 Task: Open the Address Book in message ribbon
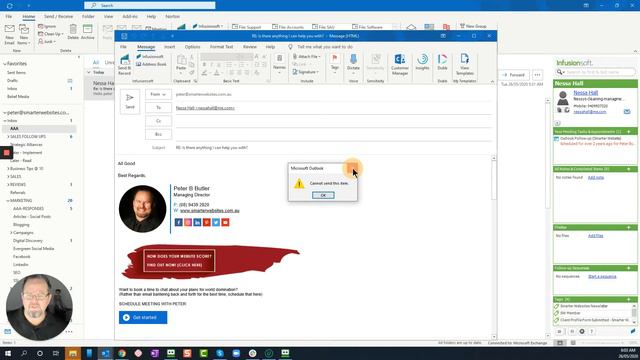point(151,64)
